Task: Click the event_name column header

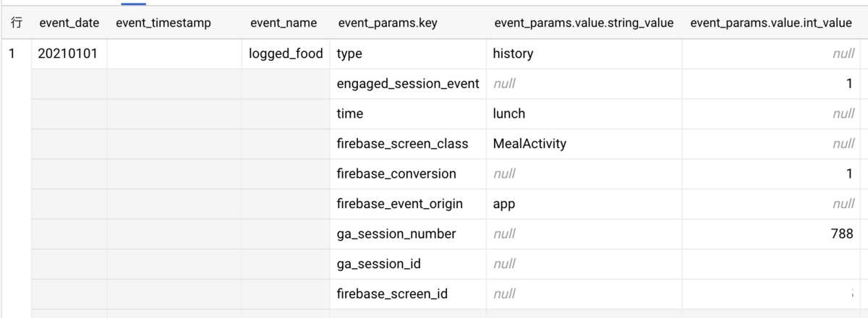Action: [284, 23]
